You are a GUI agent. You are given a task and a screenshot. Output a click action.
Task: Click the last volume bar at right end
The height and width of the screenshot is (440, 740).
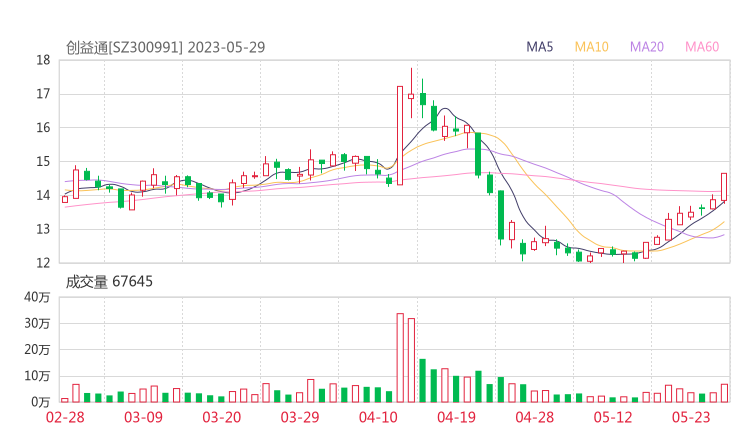pos(724,393)
